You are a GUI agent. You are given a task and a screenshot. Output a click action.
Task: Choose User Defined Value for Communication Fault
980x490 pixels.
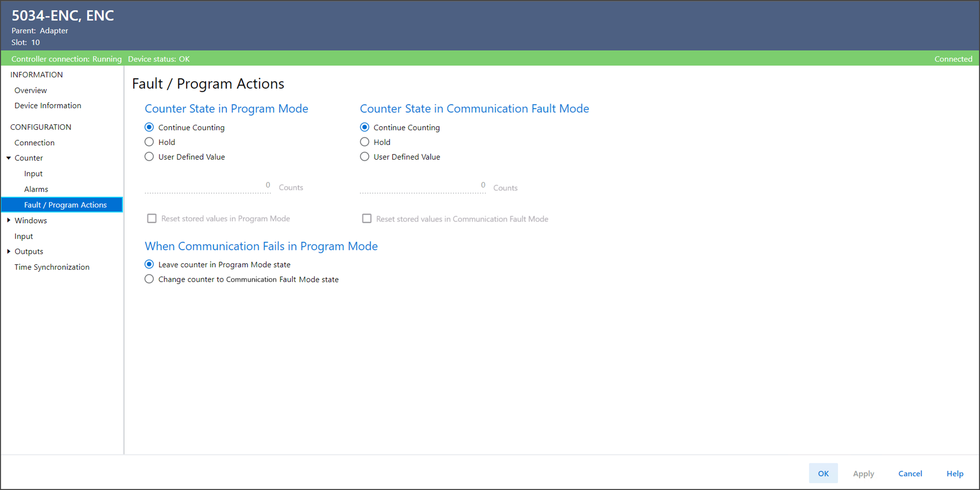[365, 157]
